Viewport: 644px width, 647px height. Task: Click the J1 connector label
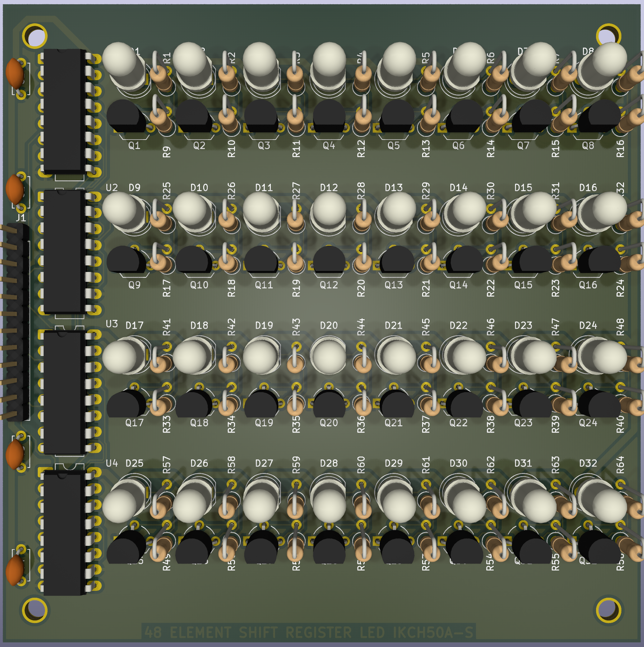(21, 218)
